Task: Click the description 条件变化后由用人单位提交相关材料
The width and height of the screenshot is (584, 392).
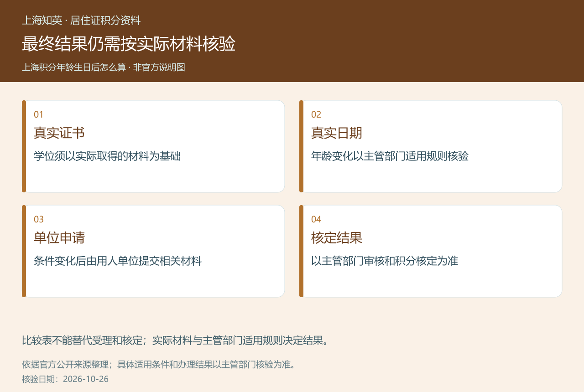Action: [x=118, y=261]
